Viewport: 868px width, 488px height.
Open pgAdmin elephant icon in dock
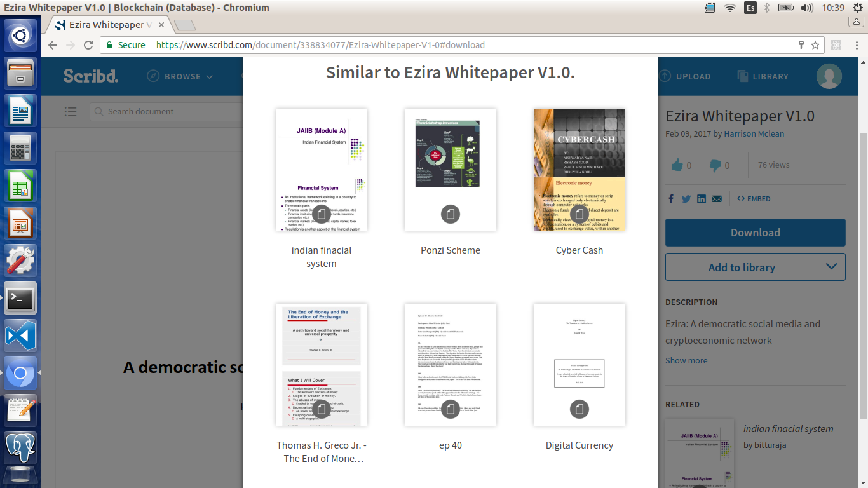tap(20, 447)
